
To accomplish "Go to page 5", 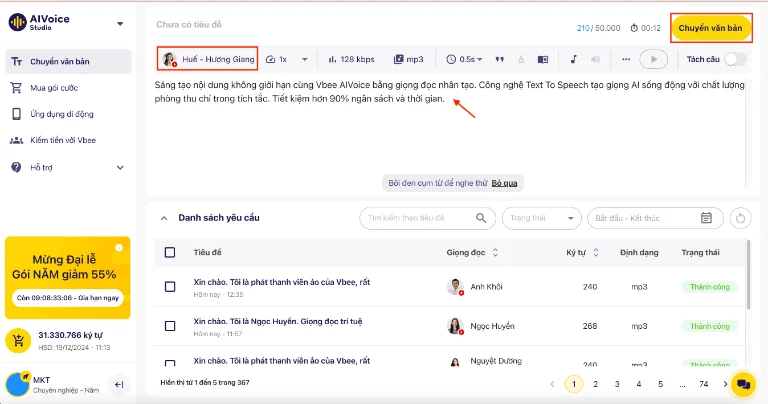I will tap(660, 384).
